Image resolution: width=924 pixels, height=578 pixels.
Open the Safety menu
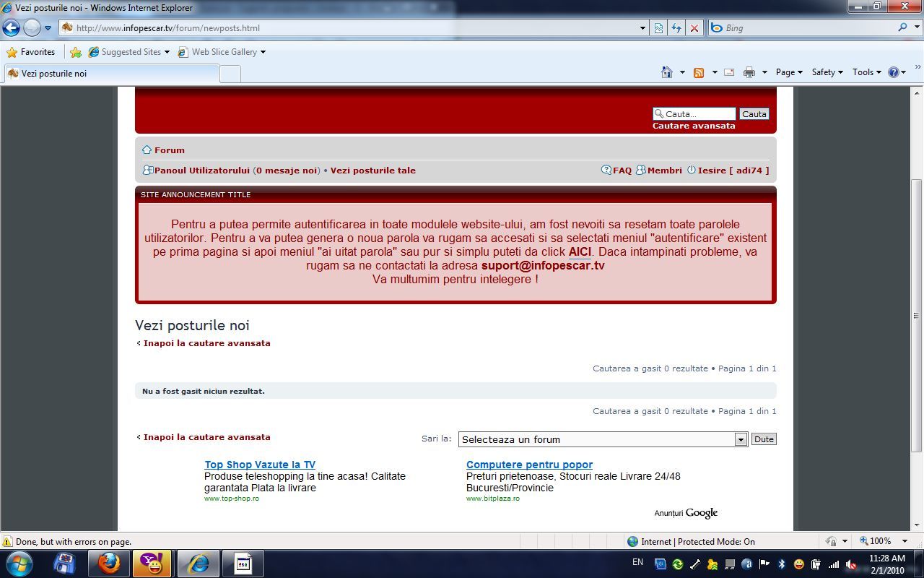tap(827, 72)
